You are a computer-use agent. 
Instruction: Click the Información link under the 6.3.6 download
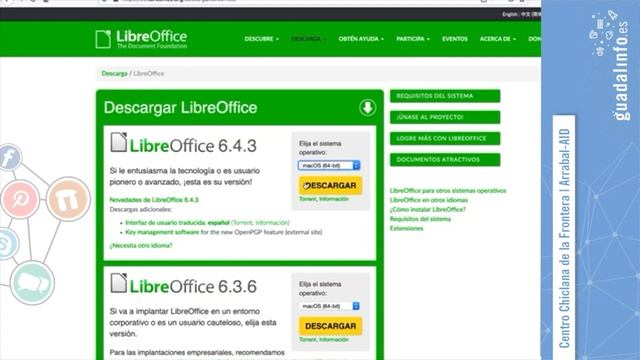click(x=334, y=340)
